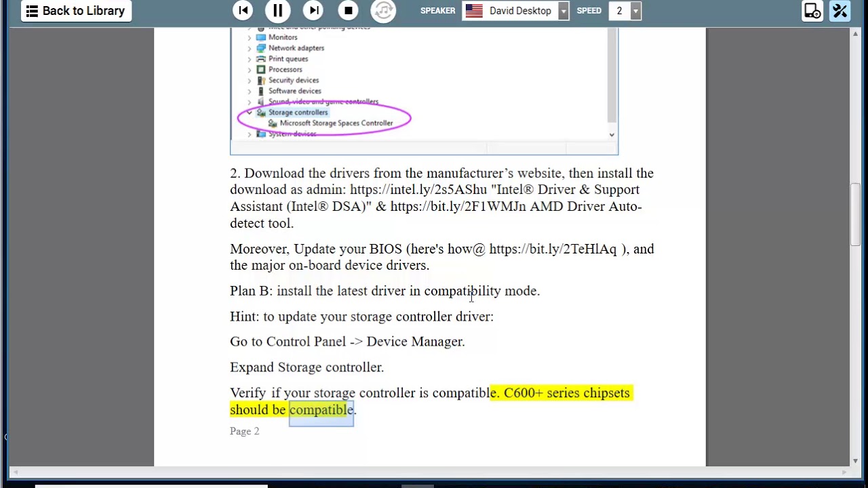Pause the reading playback
Viewport: 868px width, 488px height.
point(278,11)
